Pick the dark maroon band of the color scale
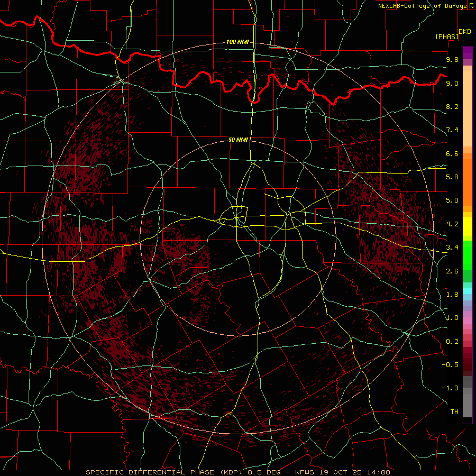Viewport: 476px width, 476px height. [467, 362]
